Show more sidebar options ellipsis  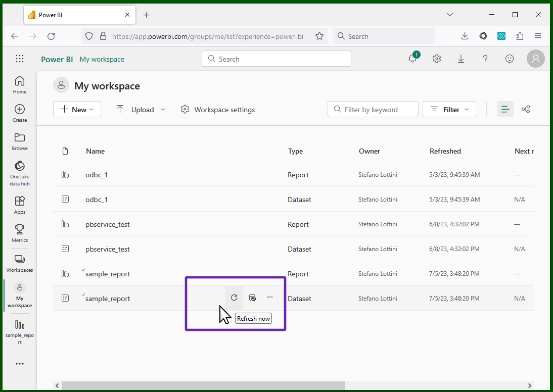pos(20,363)
